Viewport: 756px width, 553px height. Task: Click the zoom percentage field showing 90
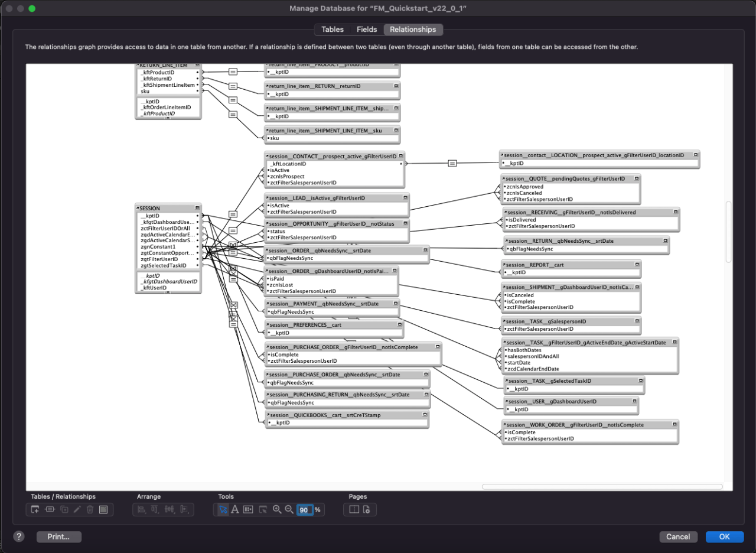304,510
